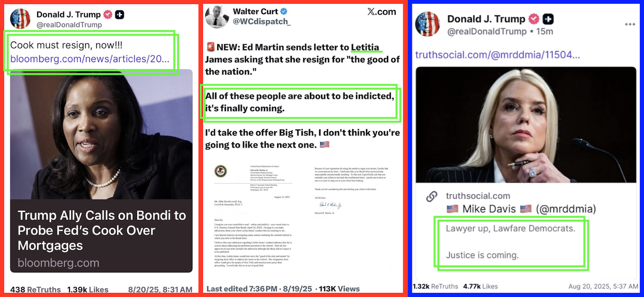644x297 pixels.
Task: Open the bloomberg.com/news/articles link
Action: [x=90, y=59]
